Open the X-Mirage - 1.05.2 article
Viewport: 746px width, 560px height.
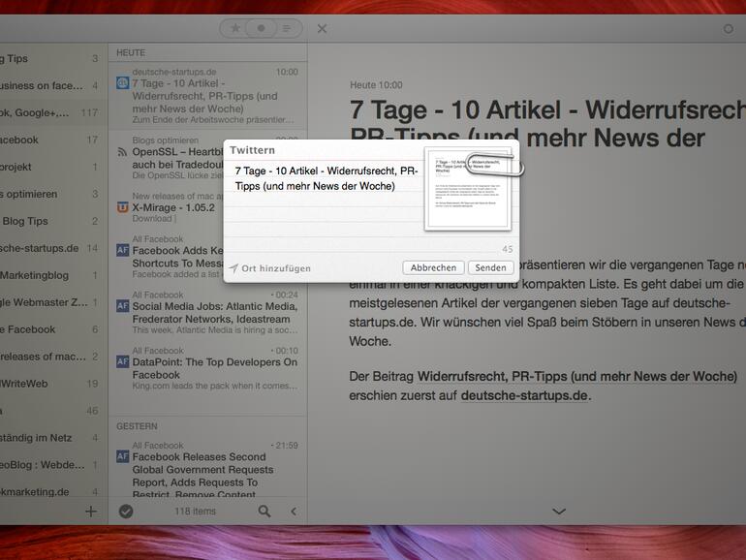click(173, 207)
